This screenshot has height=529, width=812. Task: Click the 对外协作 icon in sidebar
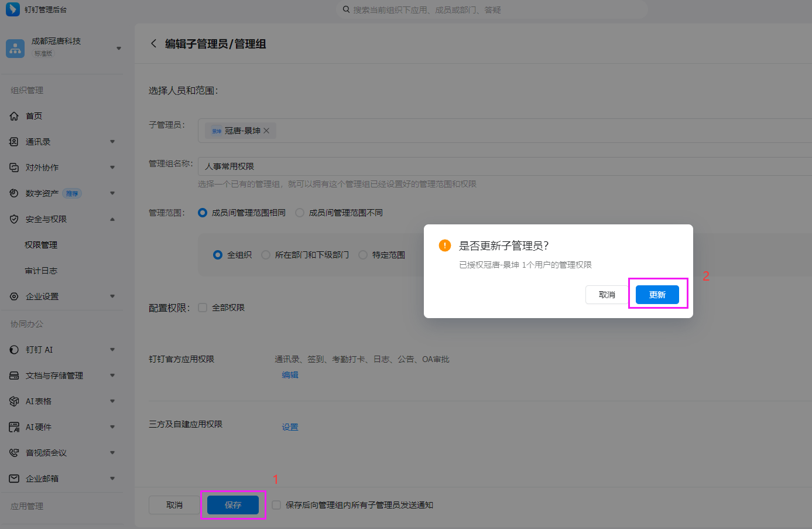14,168
